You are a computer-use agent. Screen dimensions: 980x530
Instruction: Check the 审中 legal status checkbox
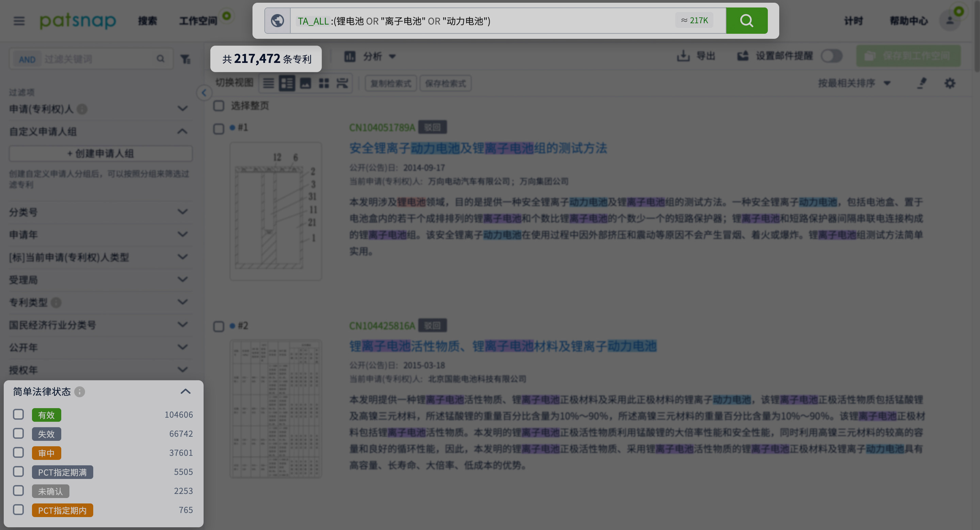coord(18,452)
